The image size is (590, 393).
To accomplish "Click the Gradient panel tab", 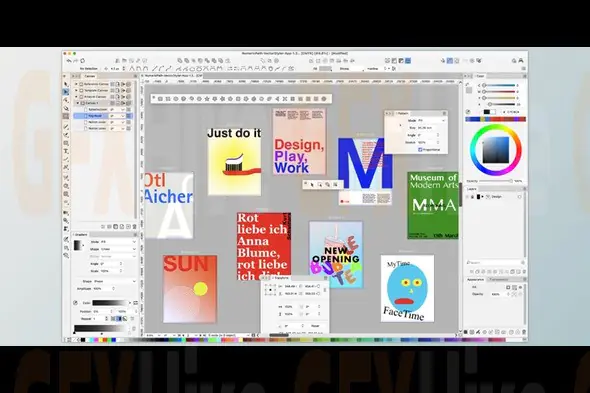I will coord(81,235).
